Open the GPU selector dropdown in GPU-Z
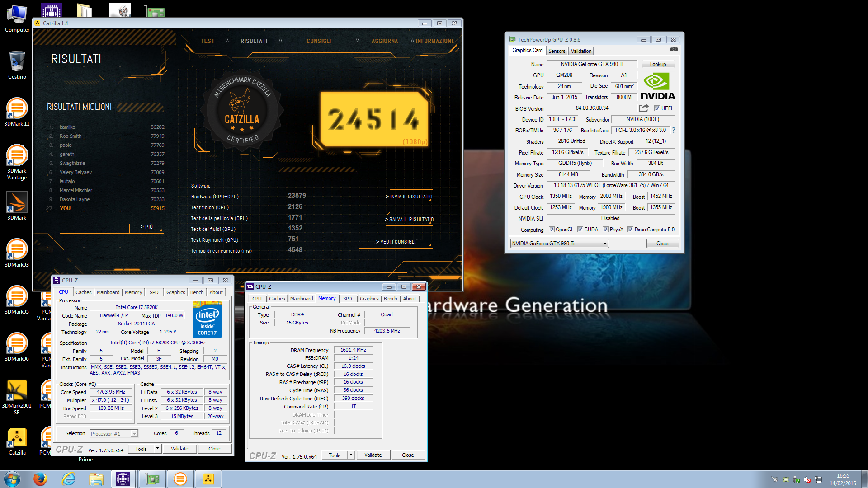 point(559,244)
